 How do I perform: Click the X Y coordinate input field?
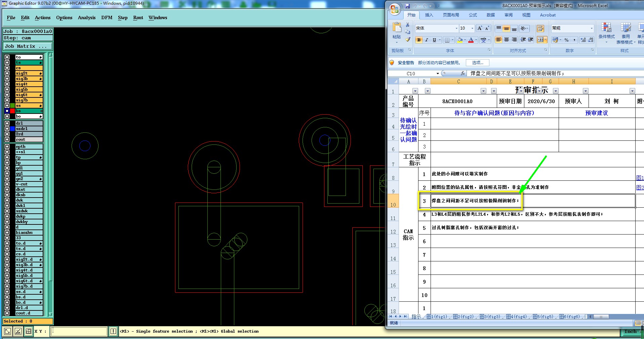(79, 331)
